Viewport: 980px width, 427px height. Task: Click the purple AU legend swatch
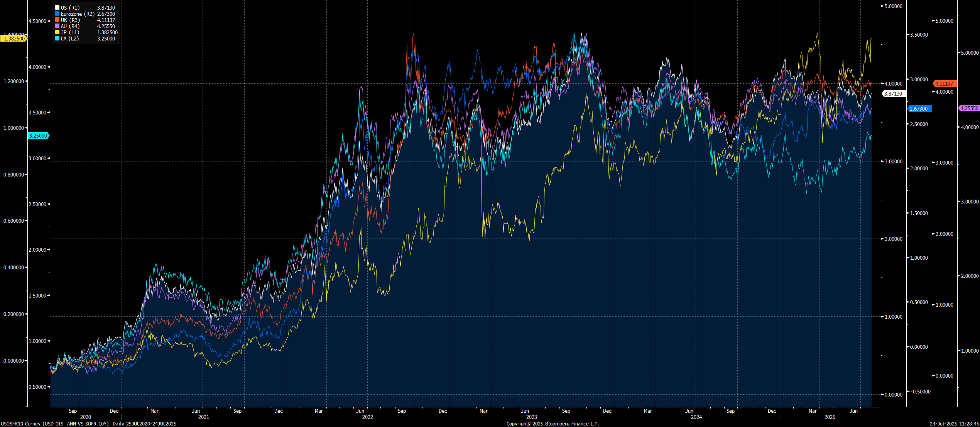click(57, 26)
